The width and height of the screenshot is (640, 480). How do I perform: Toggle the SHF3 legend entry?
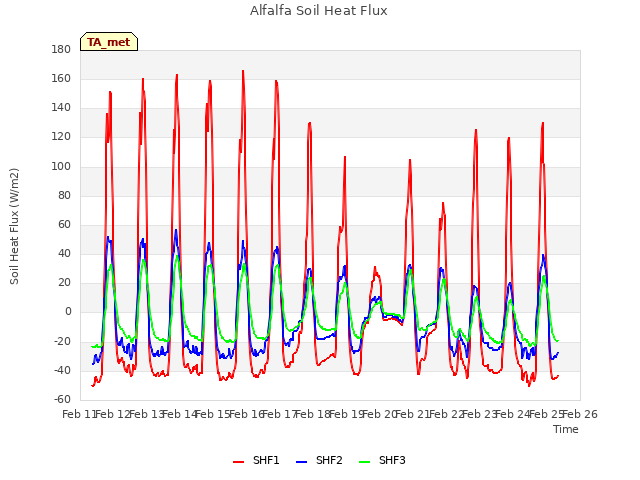382,461
